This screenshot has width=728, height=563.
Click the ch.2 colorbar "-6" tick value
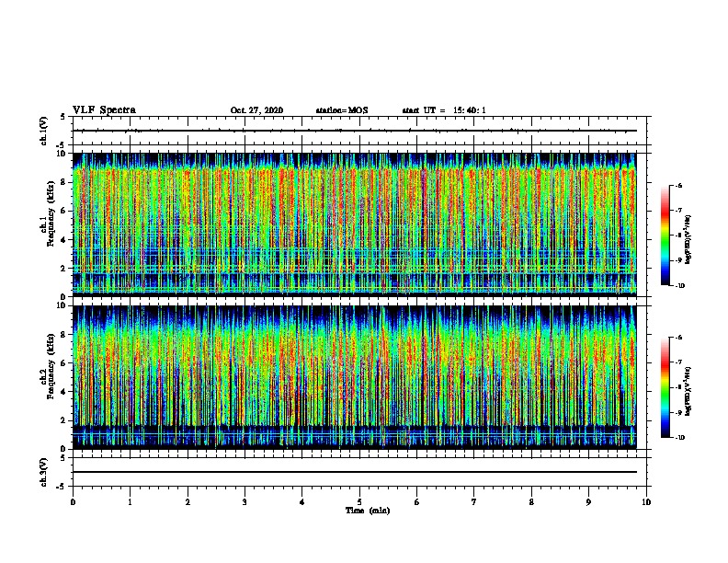coord(678,338)
